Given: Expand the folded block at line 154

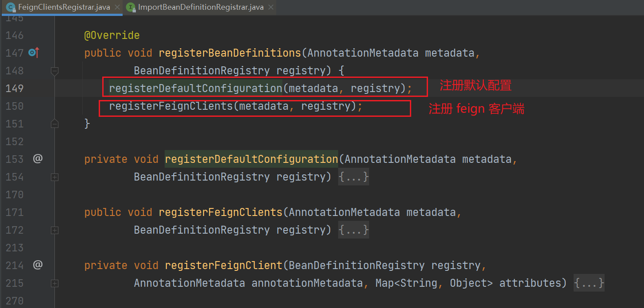Looking at the screenshot, I should (54, 177).
